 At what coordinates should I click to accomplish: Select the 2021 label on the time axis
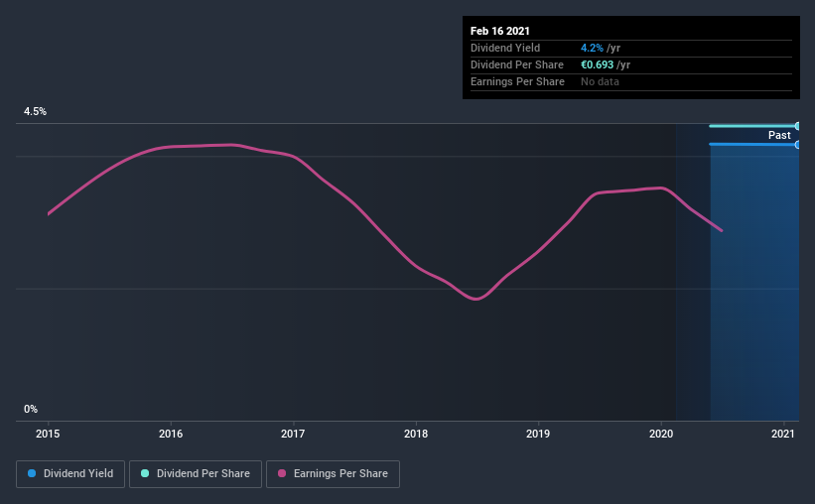point(783,434)
